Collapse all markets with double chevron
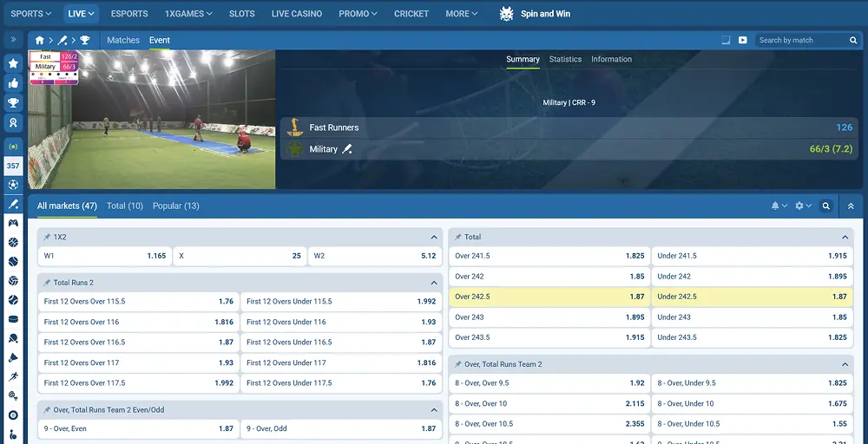Viewport: 868px width, 444px height. tap(851, 206)
